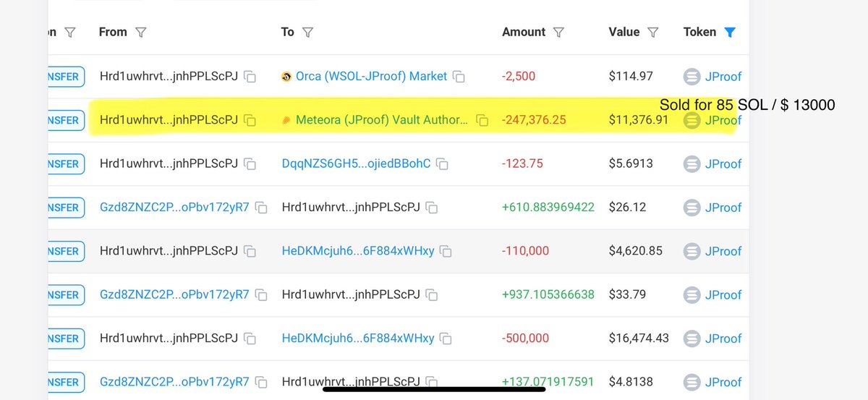The height and width of the screenshot is (400, 868).
Task: Open the Orca (WSOL-JProof) Market link
Action: pos(371,76)
